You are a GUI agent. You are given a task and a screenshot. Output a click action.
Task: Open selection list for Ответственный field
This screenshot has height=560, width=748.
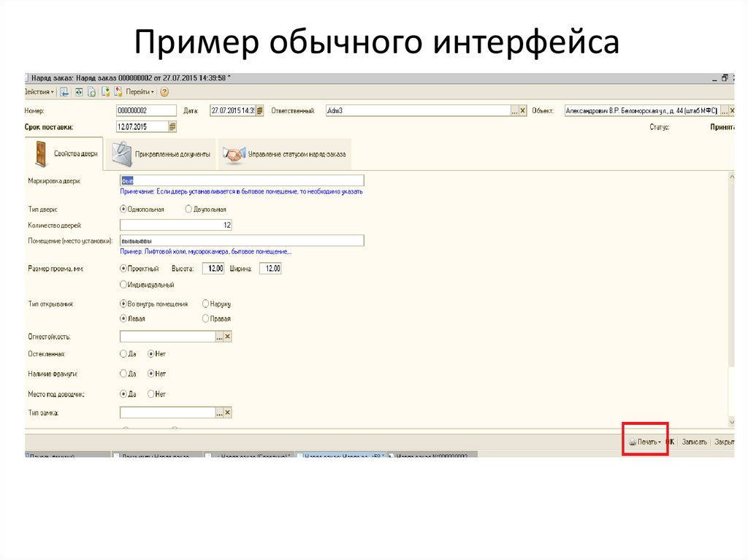tap(514, 111)
